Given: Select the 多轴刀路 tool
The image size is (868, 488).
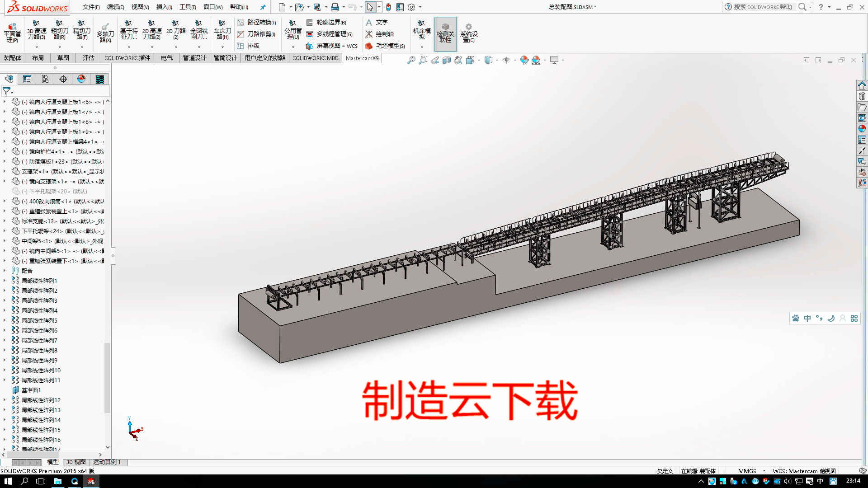Looking at the screenshot, I should [x=105, y=31].
